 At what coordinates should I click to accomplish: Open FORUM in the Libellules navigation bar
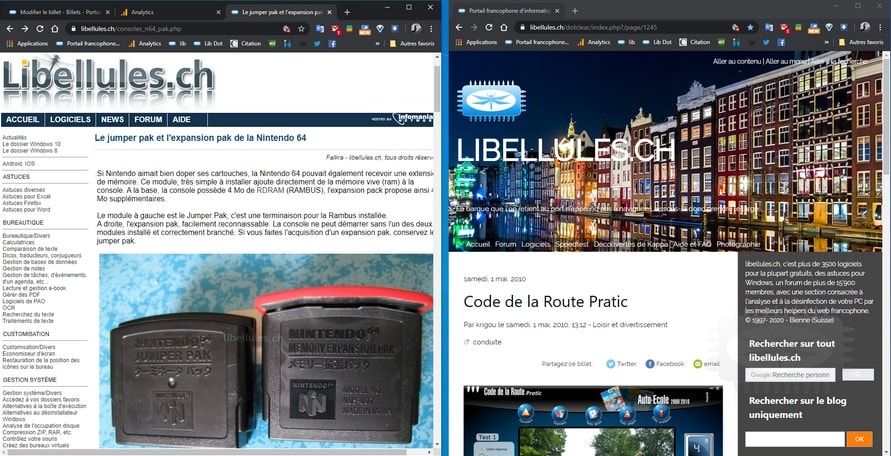148,119
